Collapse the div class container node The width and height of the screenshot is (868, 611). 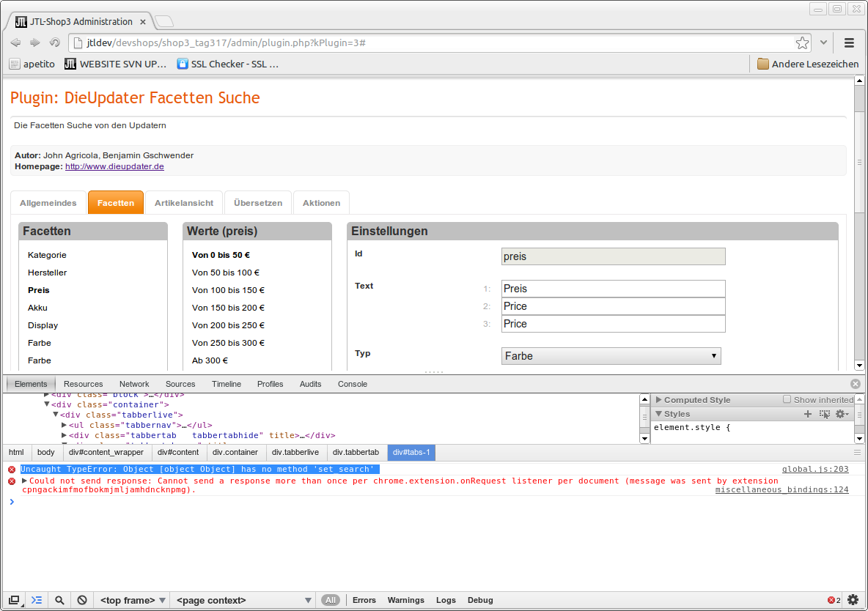(46, 404)
